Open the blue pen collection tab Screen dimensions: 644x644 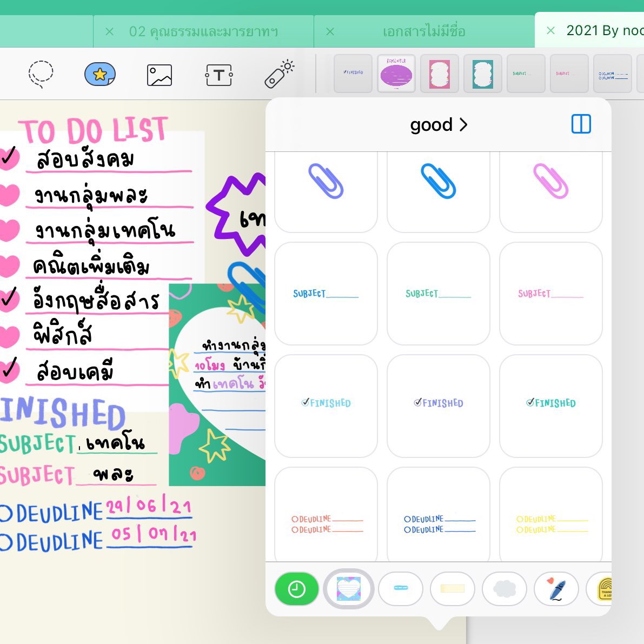coord(556,589)
